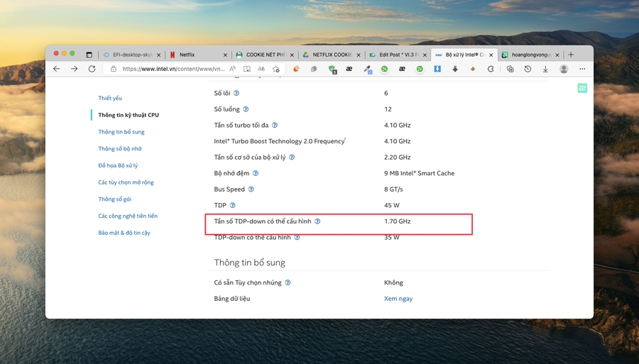639x364 pixels.
Task: Click the help icon beside Bộ nhớ đệm
Action: pyautogui.click(x=256, y=173)
